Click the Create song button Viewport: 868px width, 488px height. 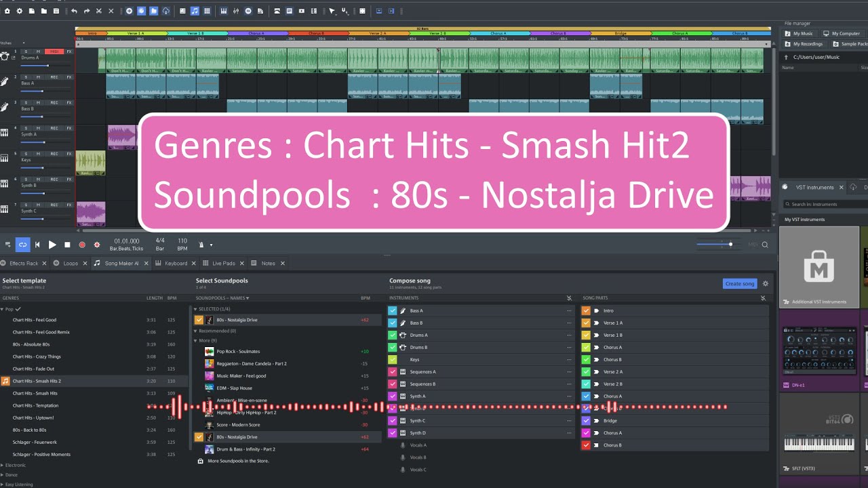pyautogui.click(x=739, y=284)
